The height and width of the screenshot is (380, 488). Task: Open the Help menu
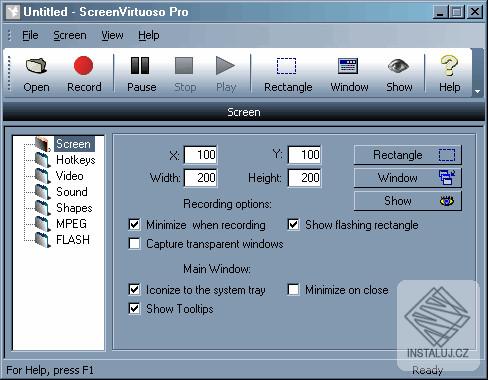point(149,35)
